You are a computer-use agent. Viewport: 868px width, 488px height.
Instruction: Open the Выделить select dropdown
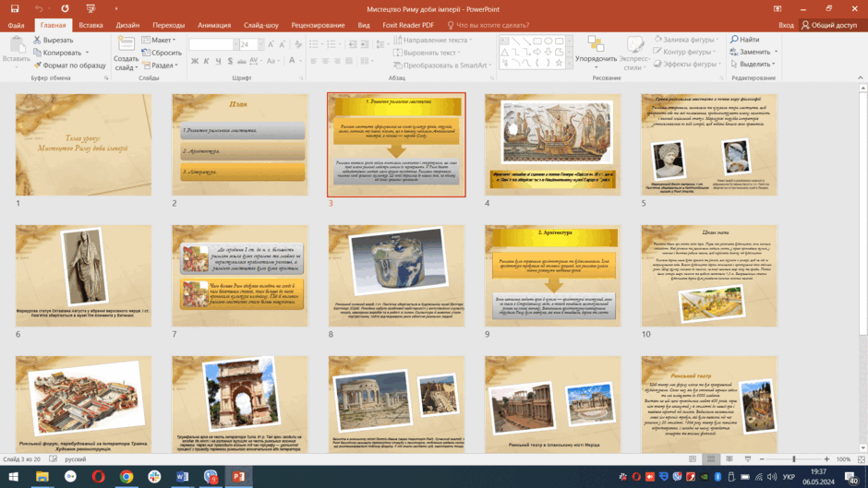(753, 64)
